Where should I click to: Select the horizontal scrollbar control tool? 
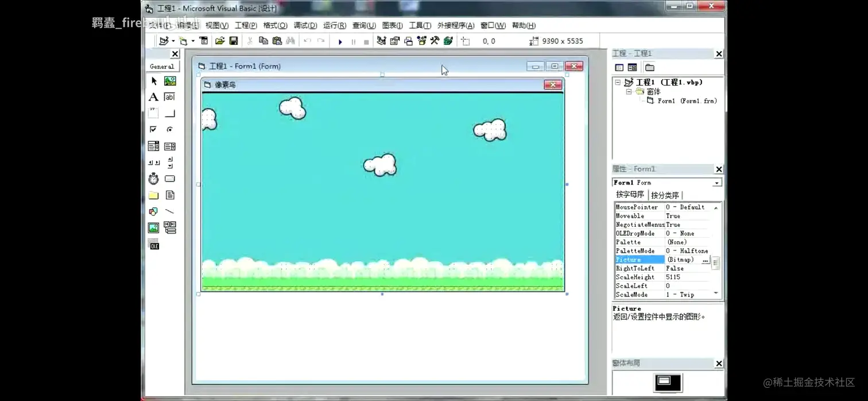[153, 163]
